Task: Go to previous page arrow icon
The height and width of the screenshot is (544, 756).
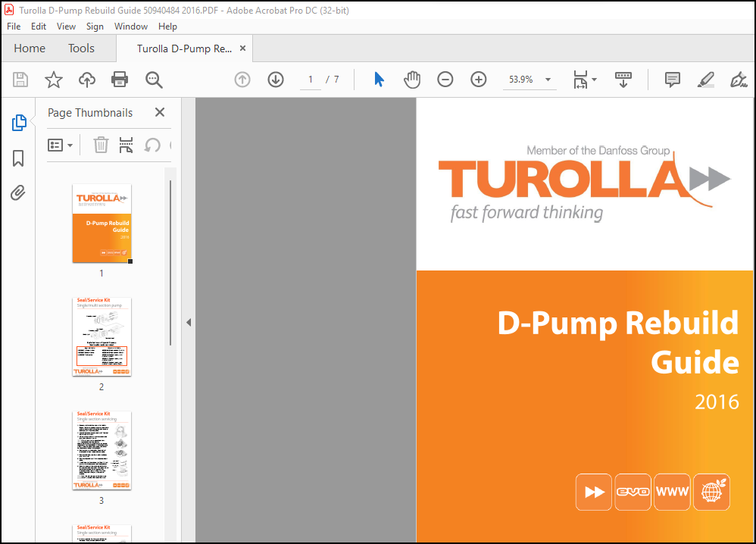Action: click(x=242, y=80)
